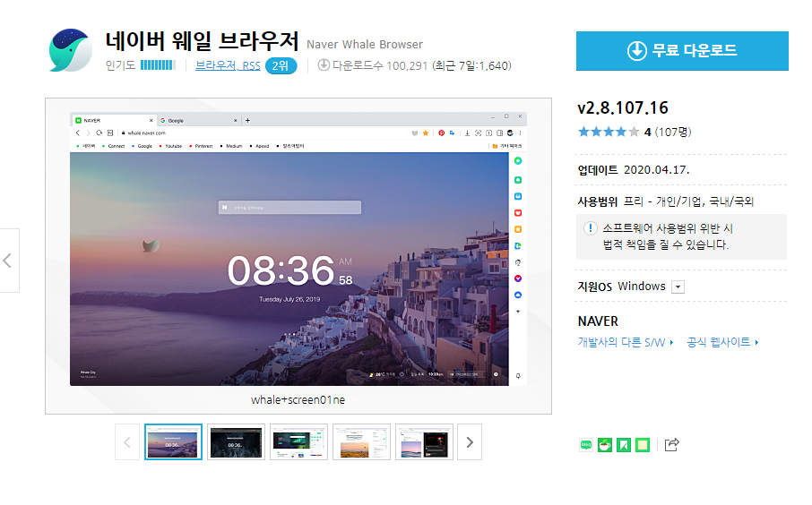Click the download count arrow icon
The height and width of the screenshot is (505, 812).
pyautogui.click(x=324, y=65)
